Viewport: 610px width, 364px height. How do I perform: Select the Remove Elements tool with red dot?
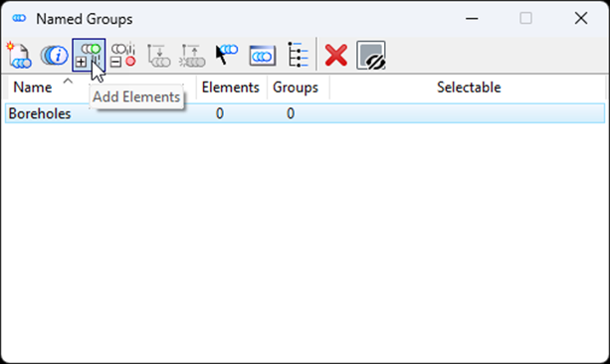coord(123,56)
